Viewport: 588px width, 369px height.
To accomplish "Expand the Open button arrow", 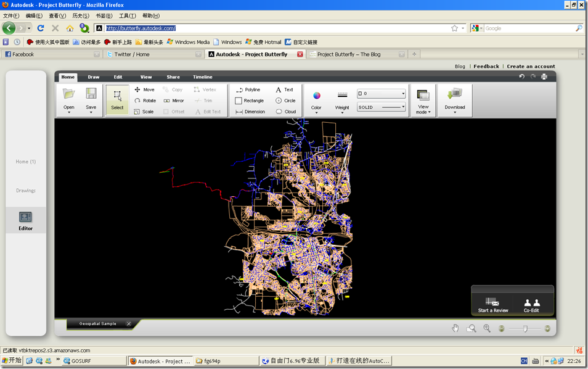I will click(68, 112).
